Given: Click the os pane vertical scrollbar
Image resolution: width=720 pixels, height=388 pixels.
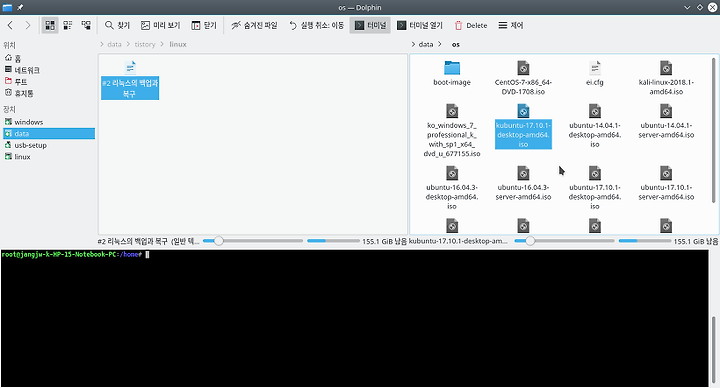Looking at the screenshot, I should (713, 130).
